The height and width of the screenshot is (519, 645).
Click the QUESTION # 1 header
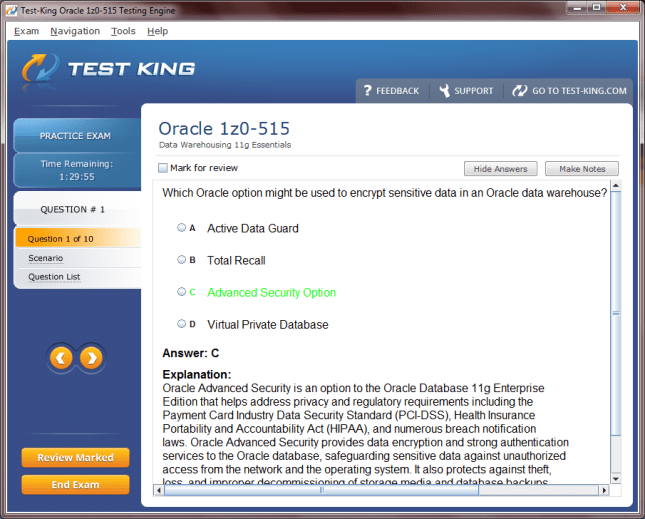coord(77,209)
